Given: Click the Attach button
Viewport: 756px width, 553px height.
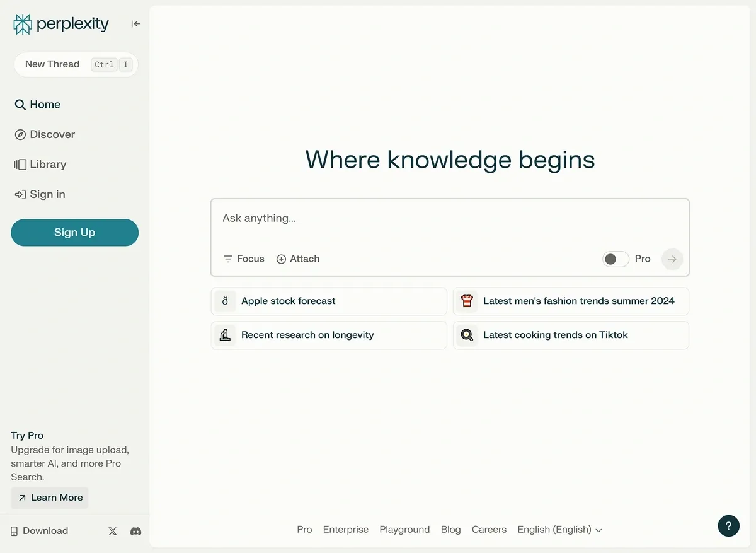Looking at the screenshot, I should coord(298,259).
